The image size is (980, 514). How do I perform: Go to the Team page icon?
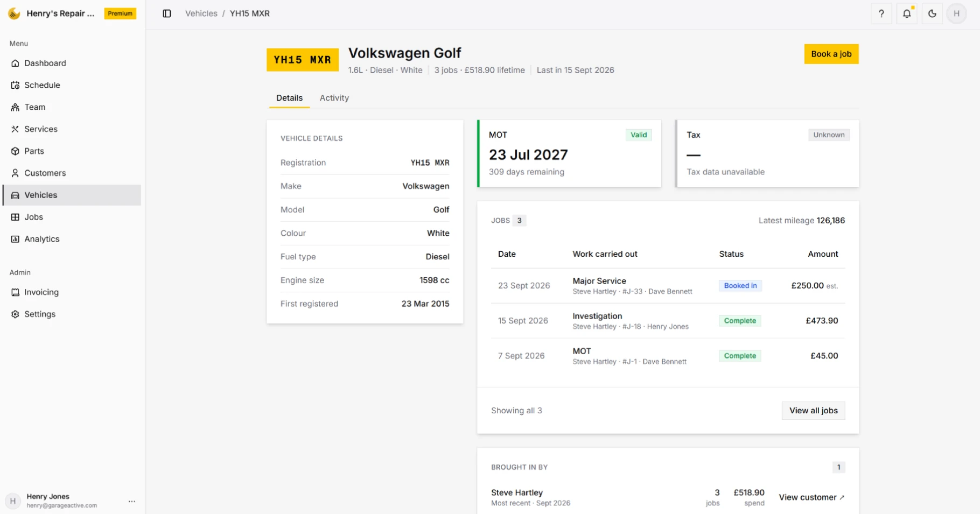click(15, 107)
